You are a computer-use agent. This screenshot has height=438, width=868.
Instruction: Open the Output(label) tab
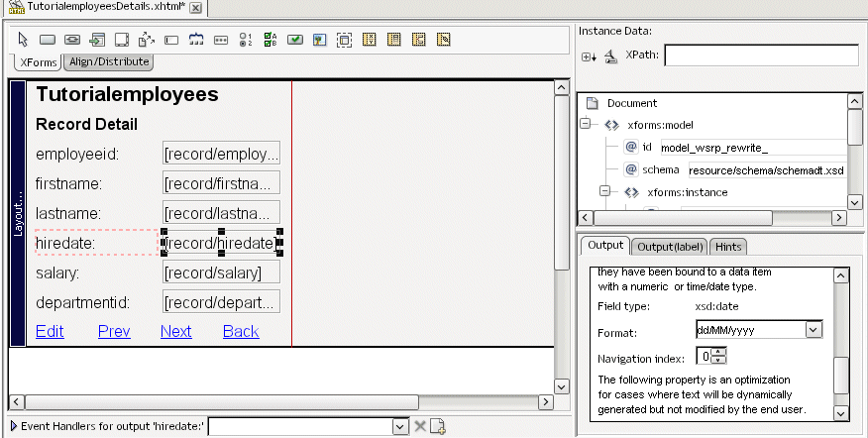[x=670, y=247]
